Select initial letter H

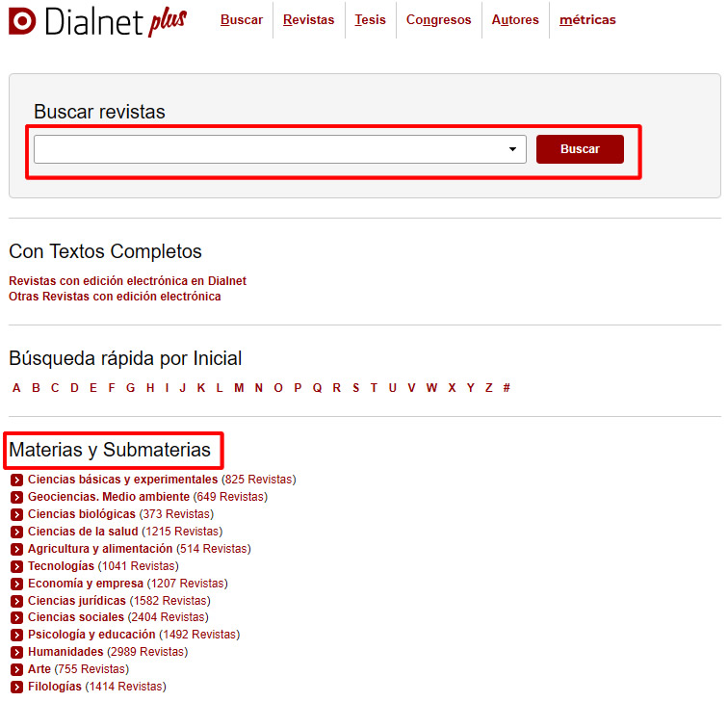[x=150, y=388]
